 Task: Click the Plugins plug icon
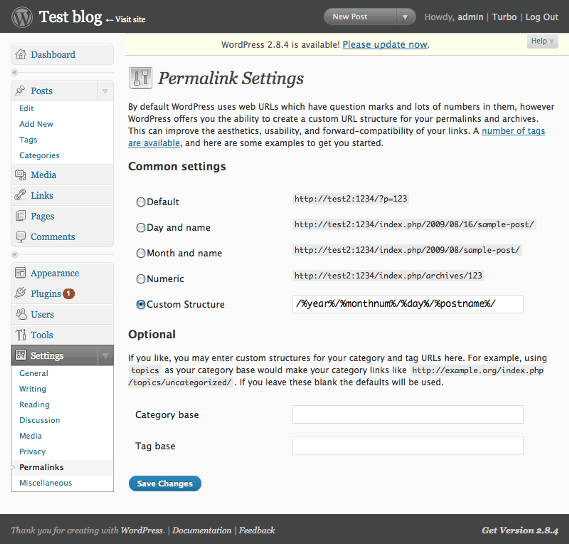[x=20, y=293]
